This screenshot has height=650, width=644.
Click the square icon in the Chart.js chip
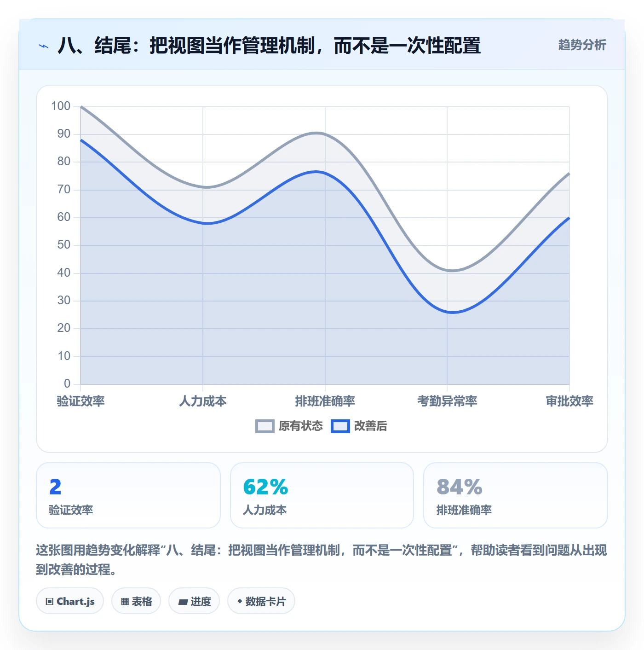50,601
